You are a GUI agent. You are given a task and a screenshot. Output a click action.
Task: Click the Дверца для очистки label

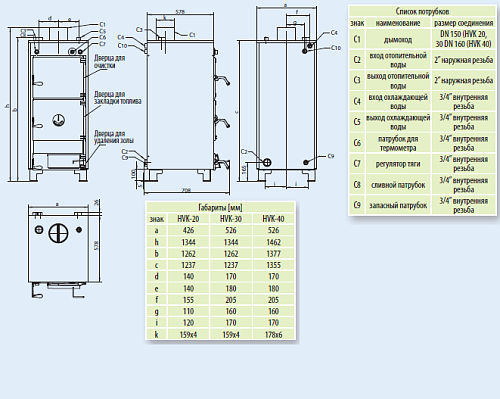[x=109, y=62]
